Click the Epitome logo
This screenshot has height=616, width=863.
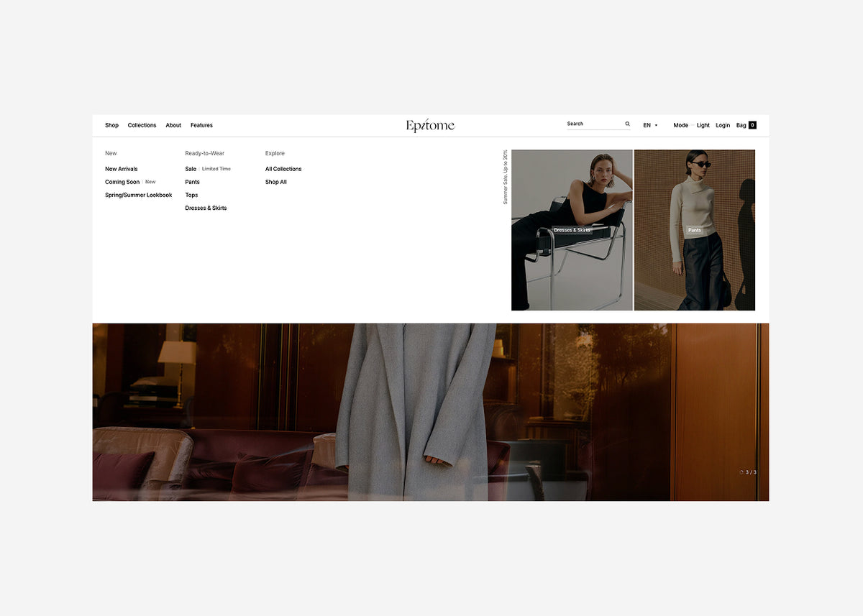point(430,125)
